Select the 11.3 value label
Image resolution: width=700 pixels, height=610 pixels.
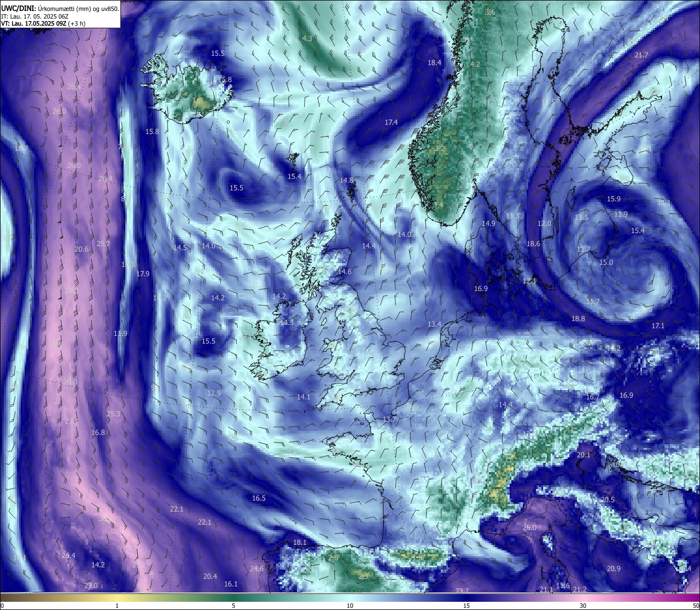512,216
